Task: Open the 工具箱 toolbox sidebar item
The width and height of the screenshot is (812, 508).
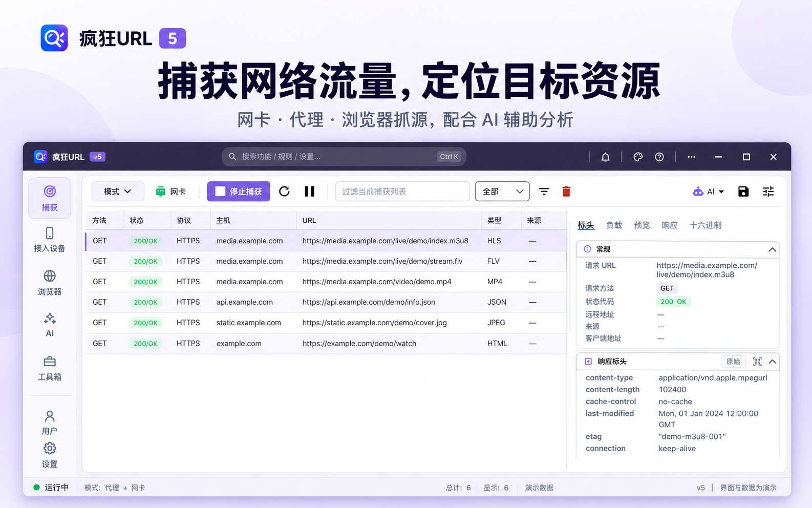Action: 50,368
